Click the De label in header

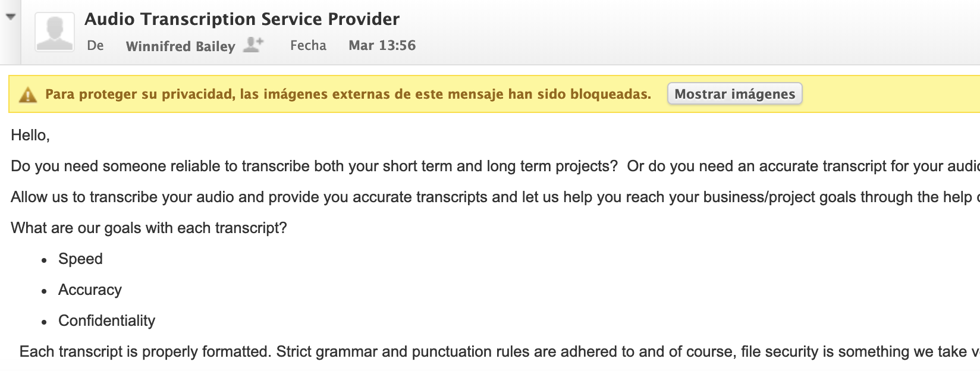[95, 45]
